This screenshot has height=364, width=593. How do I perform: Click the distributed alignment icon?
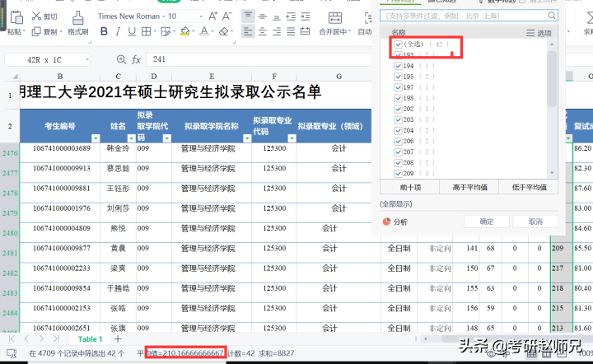(306, 31)
